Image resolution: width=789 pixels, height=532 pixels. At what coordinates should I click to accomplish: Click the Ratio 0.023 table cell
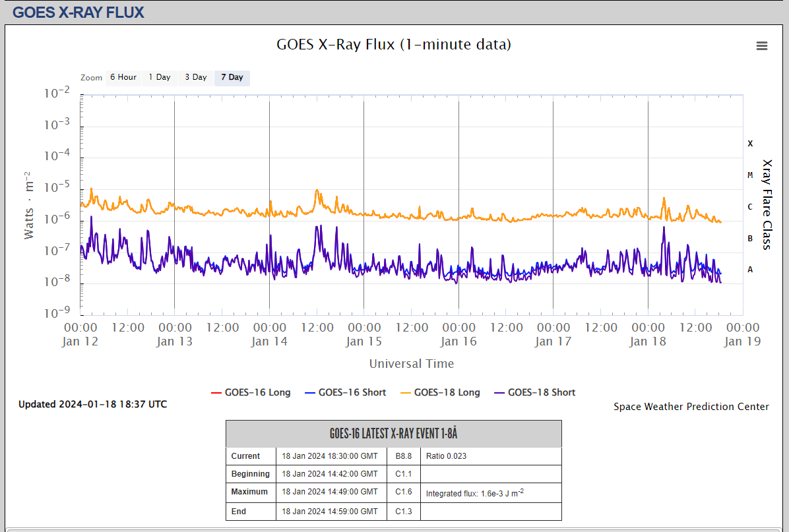coord(447,456)
